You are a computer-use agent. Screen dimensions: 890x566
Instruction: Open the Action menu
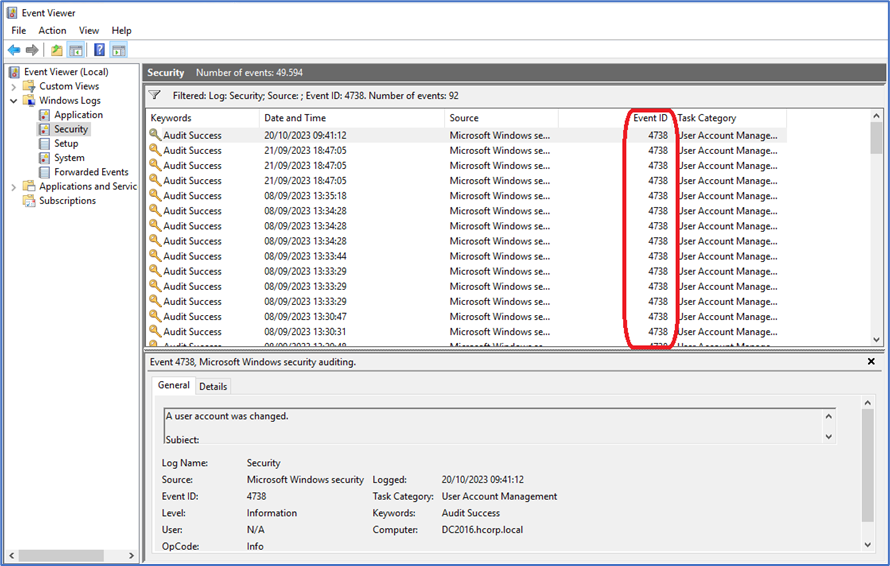click(52, 31)
